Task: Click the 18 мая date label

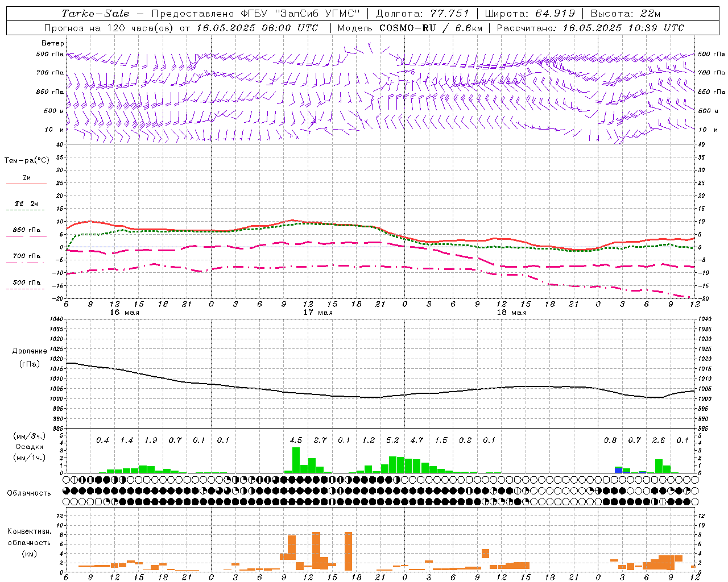Action: pos(511,313)
